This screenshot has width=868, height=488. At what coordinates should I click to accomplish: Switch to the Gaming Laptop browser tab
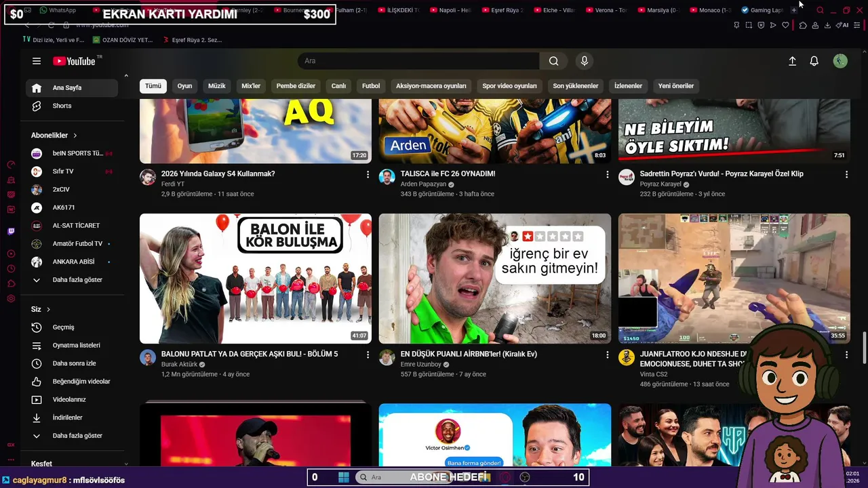tap(763, 10)
